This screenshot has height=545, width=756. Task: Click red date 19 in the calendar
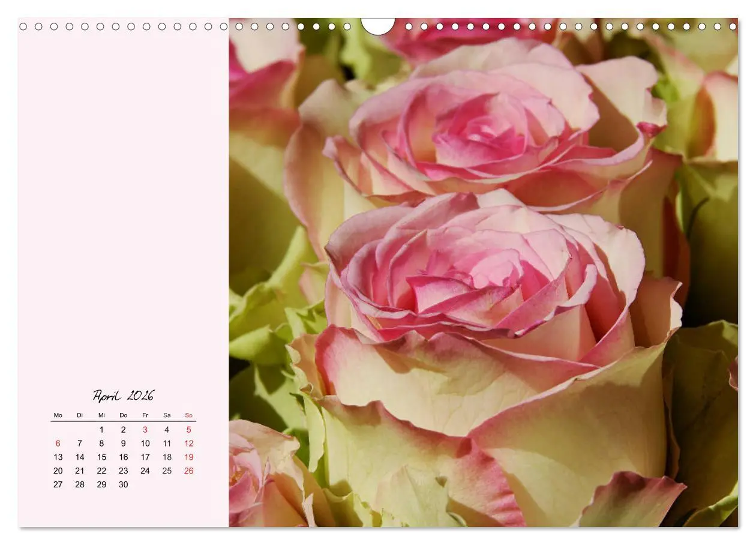point(188,457)
